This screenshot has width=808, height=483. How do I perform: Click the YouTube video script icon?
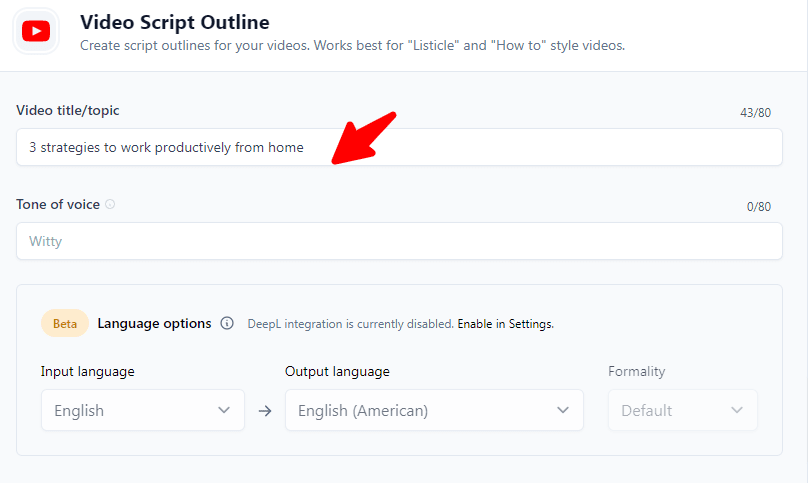(36, 31)
